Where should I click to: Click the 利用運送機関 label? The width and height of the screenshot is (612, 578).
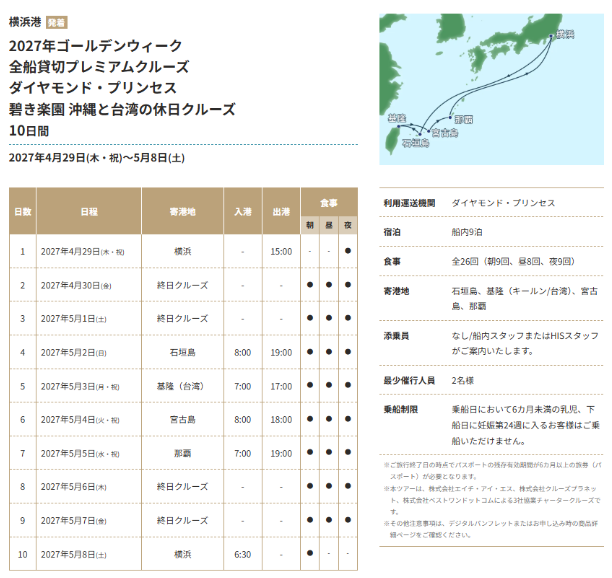click(409, 203)
